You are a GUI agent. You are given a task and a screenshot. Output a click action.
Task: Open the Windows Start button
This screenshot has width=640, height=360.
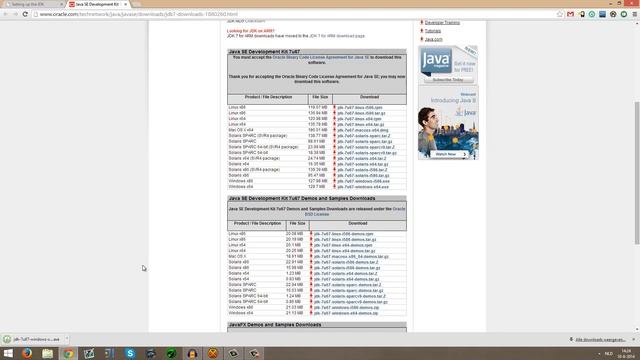pyautogui.click(x=8, y=353)
